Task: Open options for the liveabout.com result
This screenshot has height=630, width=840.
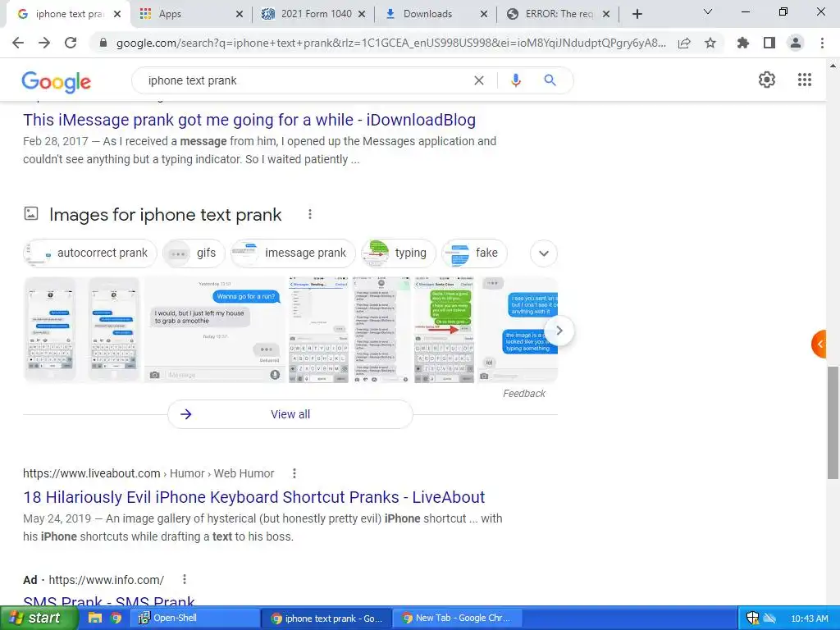Action: click(294, 473)
